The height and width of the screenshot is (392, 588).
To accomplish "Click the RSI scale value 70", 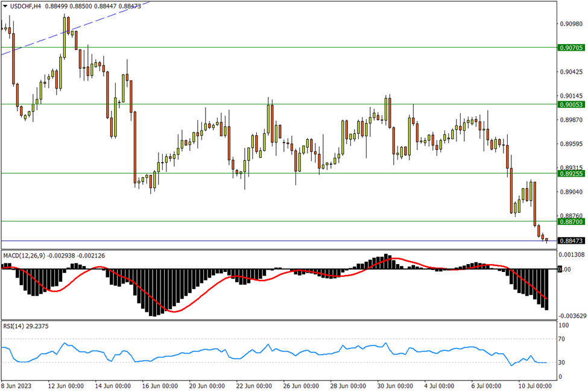I will pos(563,340).
